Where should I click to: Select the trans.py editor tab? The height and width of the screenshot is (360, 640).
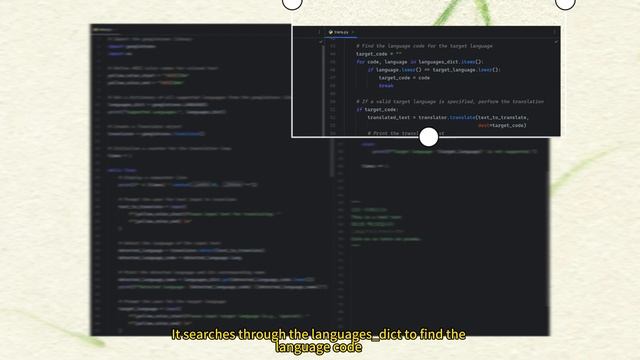341,32
